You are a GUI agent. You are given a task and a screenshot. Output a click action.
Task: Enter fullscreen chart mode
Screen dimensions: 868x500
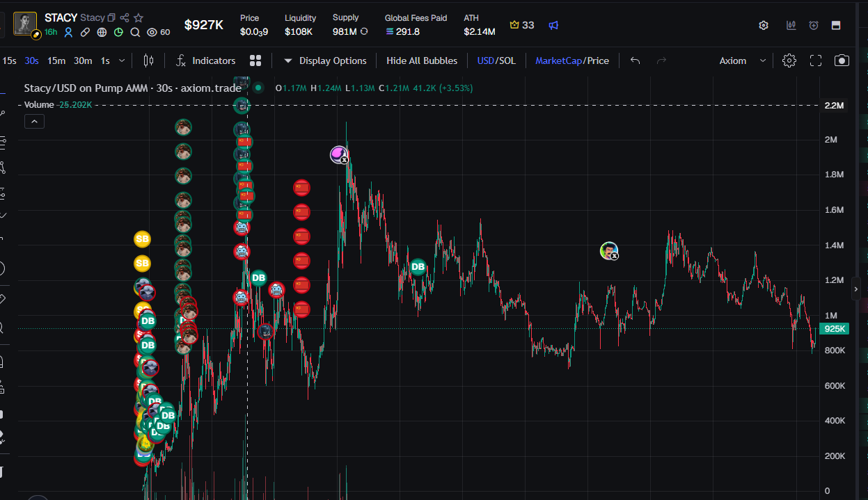tap(816, 61)
